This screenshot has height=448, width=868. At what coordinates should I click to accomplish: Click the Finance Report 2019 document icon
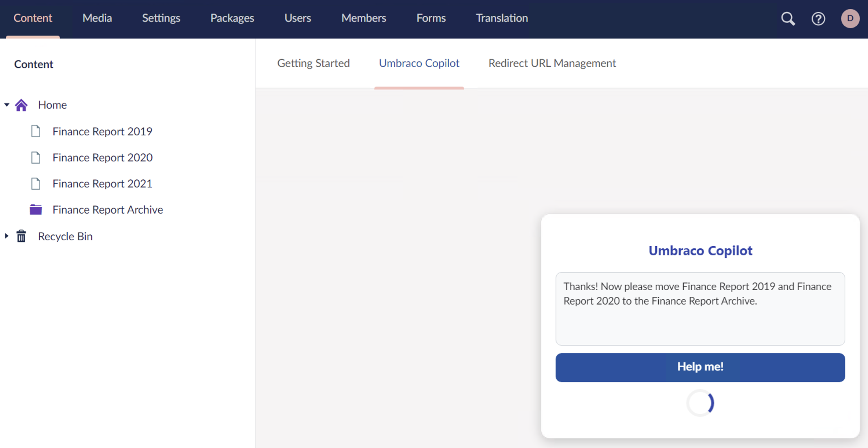36,131
